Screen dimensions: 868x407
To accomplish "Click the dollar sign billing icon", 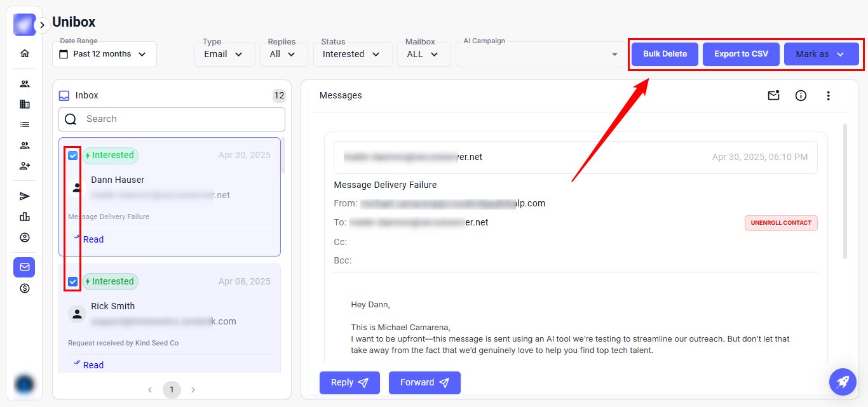I will click(x=25, y=288).
